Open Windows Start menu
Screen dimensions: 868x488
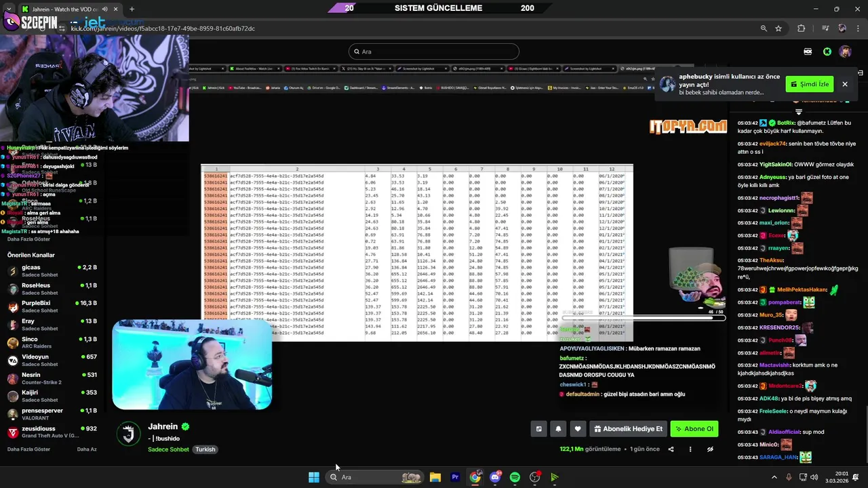314,477
